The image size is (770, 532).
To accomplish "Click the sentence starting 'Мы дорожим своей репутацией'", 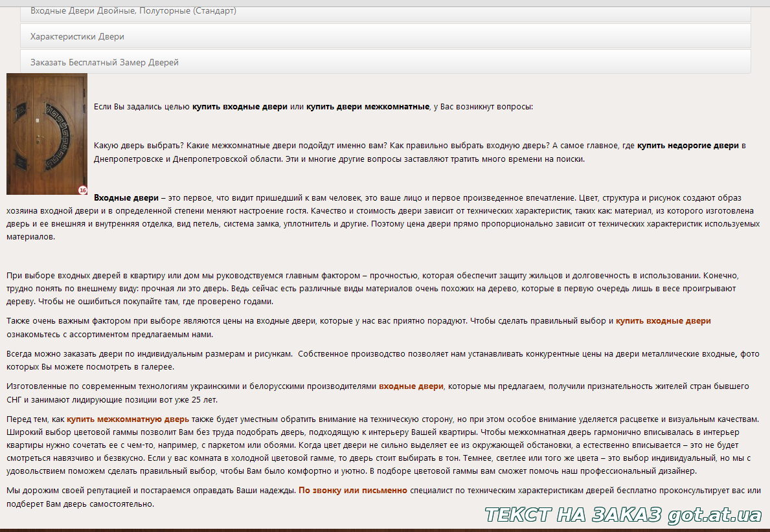I will point(152,491).
